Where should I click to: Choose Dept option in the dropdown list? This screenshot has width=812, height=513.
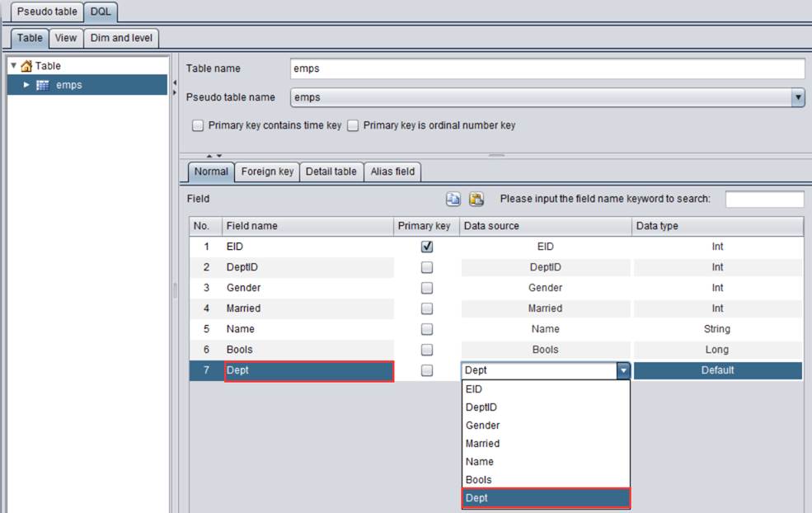[x=546, y=498]
